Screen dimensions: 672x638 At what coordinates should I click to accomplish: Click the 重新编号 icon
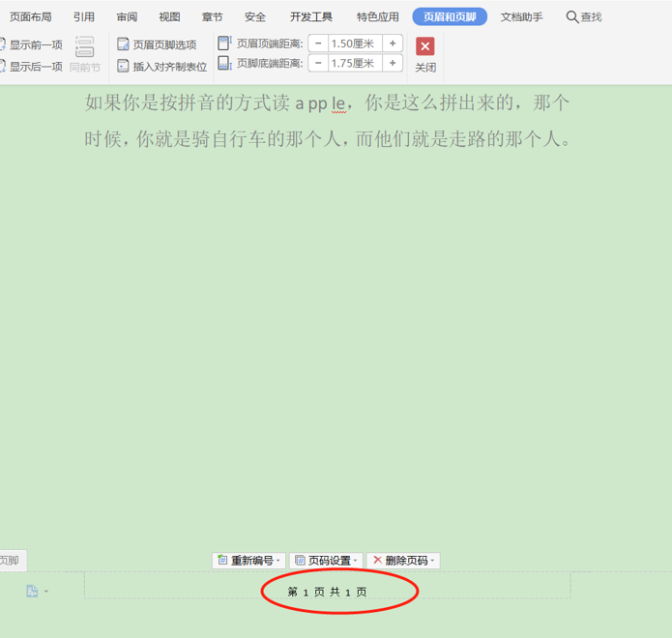point(222,560)
